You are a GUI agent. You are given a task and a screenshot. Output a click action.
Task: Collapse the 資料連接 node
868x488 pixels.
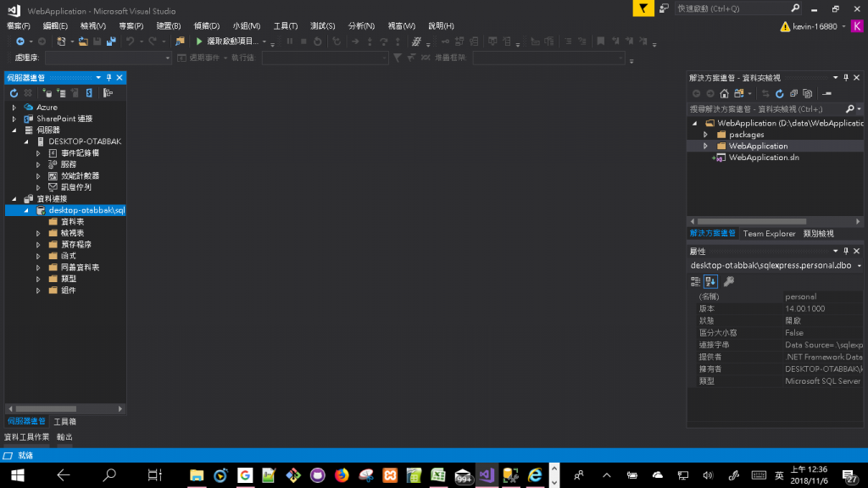[x=14, y=198]
